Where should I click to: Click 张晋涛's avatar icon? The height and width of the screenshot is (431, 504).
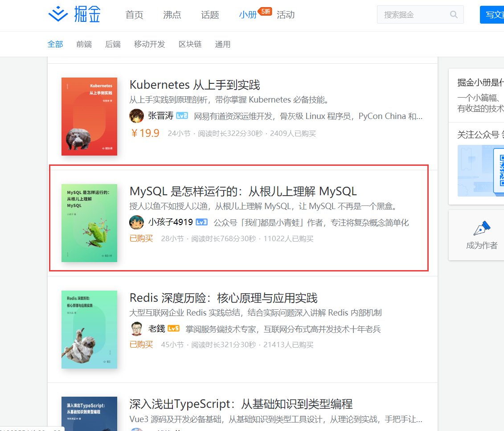click(x=137, y=116)
